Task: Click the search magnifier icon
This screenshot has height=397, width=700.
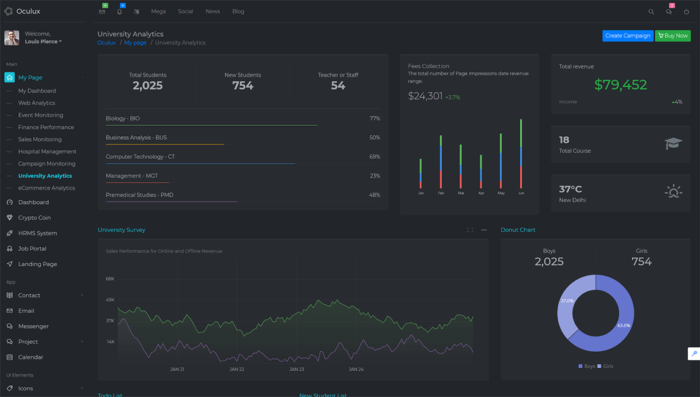Action: 651,12
